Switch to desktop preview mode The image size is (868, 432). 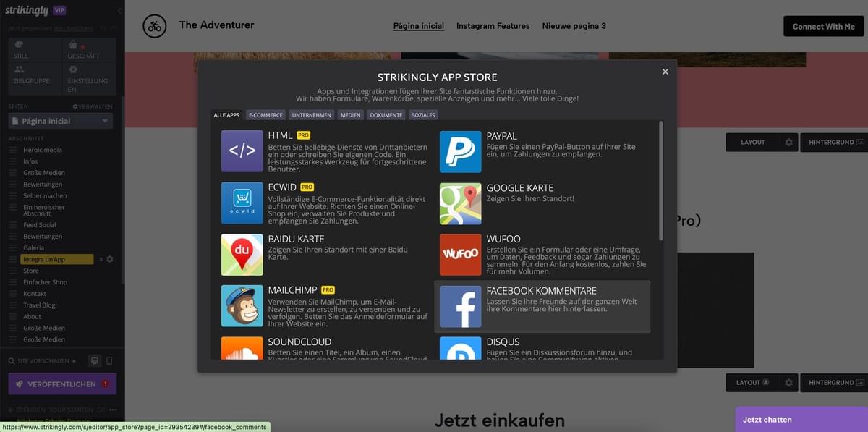(95, 360)
